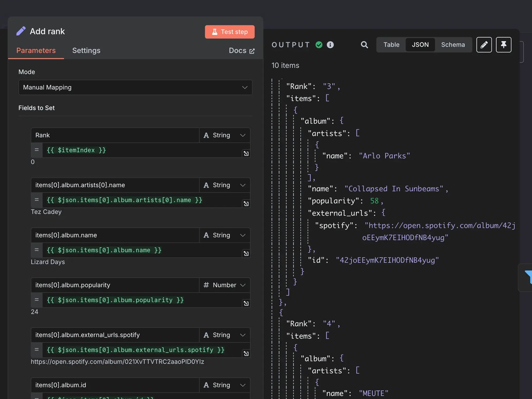Open type dropdown for Rank field

click(224, 135)
